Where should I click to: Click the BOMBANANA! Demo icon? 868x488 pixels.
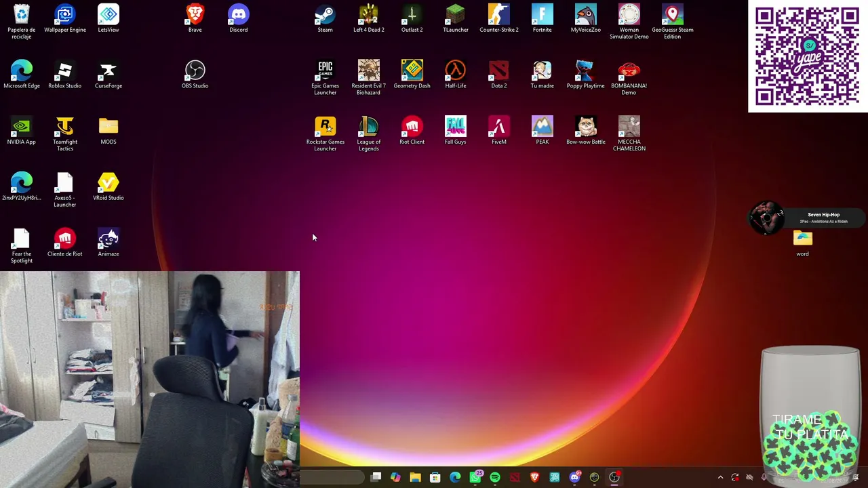pyautogui.click(x=629, y=77)
